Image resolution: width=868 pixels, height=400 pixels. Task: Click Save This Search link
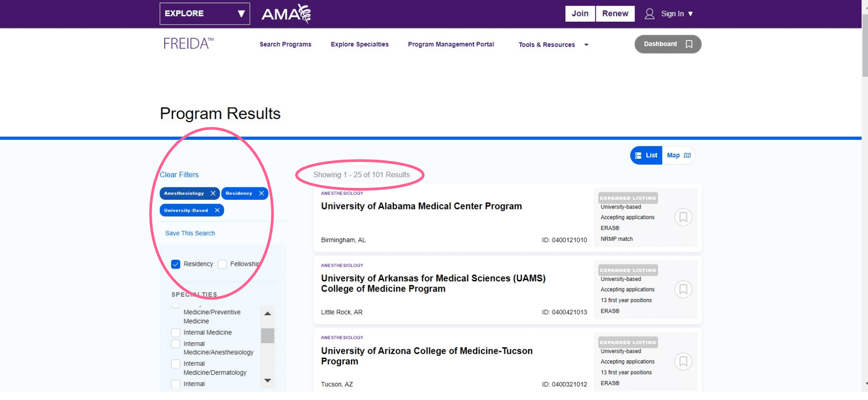(190, 233)
